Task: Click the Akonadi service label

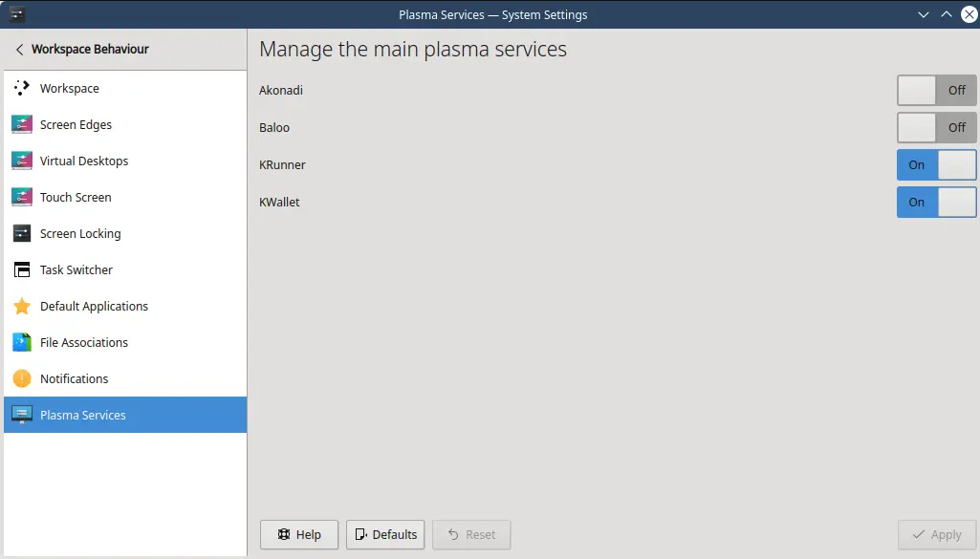Action: click(281, 90)
